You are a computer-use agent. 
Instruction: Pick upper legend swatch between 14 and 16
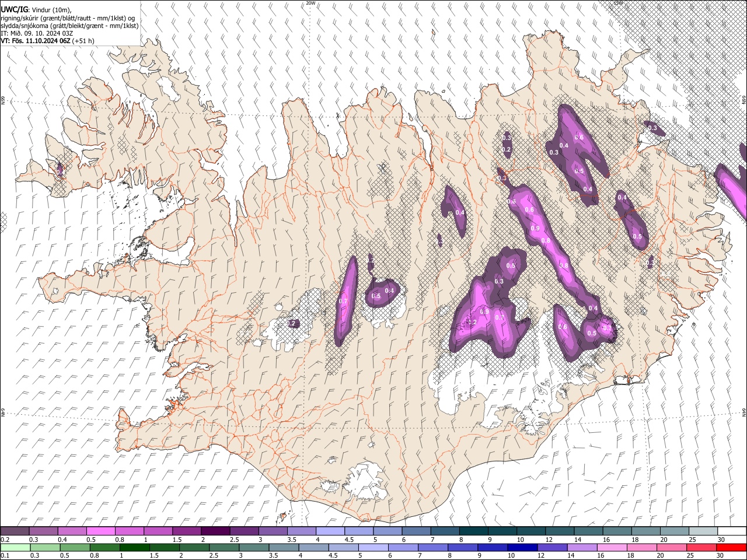tap(587, 531)
